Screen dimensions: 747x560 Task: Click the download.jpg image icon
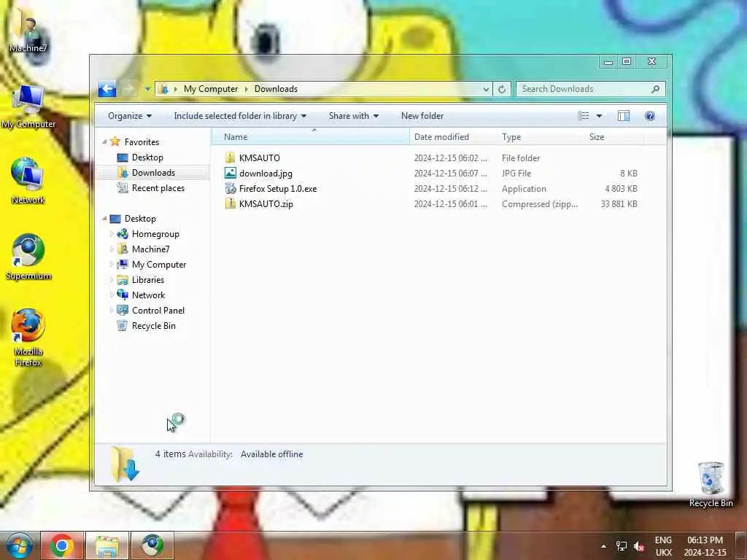point(230,174)
